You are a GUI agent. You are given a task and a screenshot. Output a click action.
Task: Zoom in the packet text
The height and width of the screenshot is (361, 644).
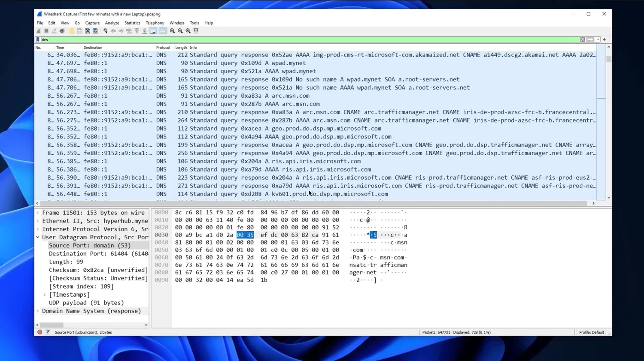pos(172,31)
